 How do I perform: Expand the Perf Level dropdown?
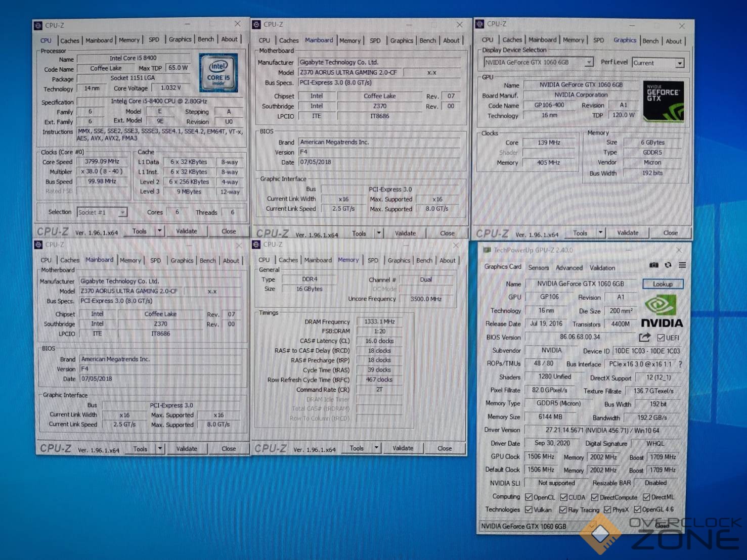tap(680, 63)
